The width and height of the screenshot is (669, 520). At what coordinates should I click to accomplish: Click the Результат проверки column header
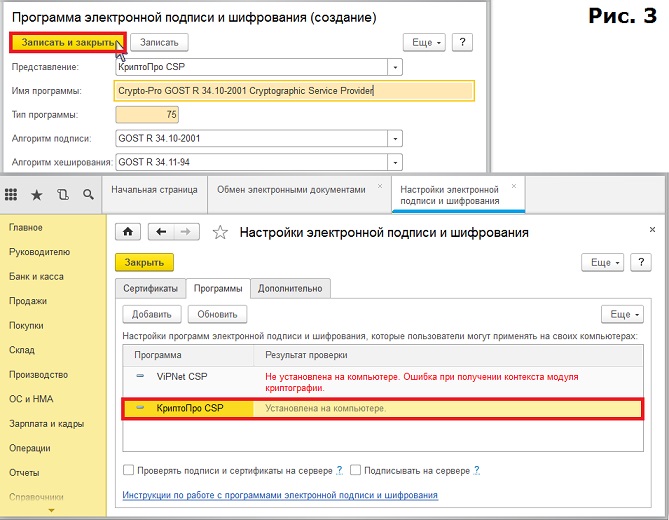[448, 355]
